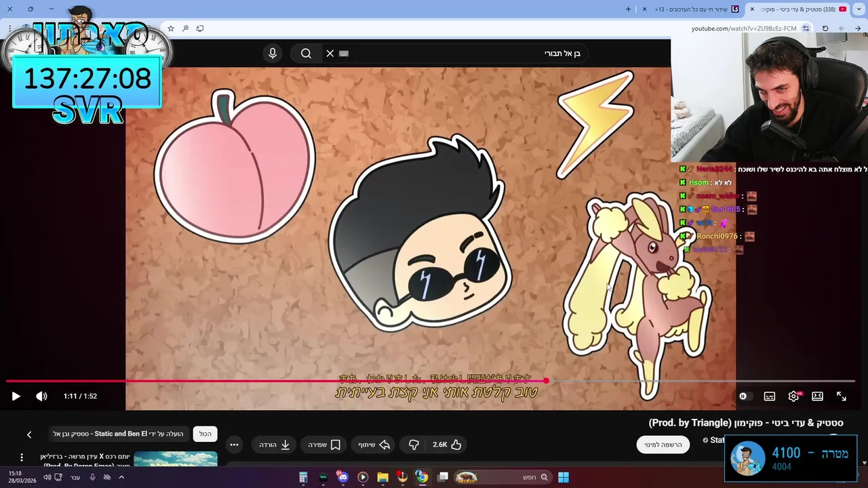Run search with magnifier icon
This screenshot has width=868, height=488.
(x=306, y=53)
